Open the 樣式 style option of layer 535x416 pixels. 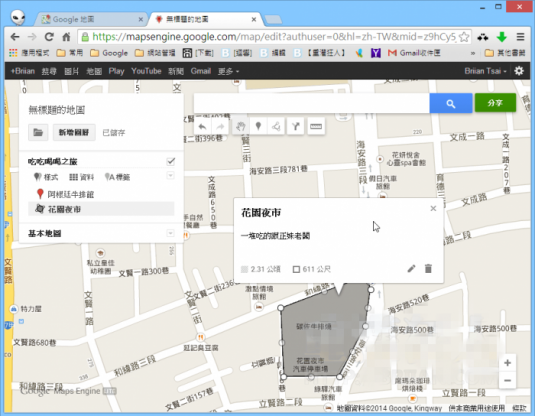[46, 177]
